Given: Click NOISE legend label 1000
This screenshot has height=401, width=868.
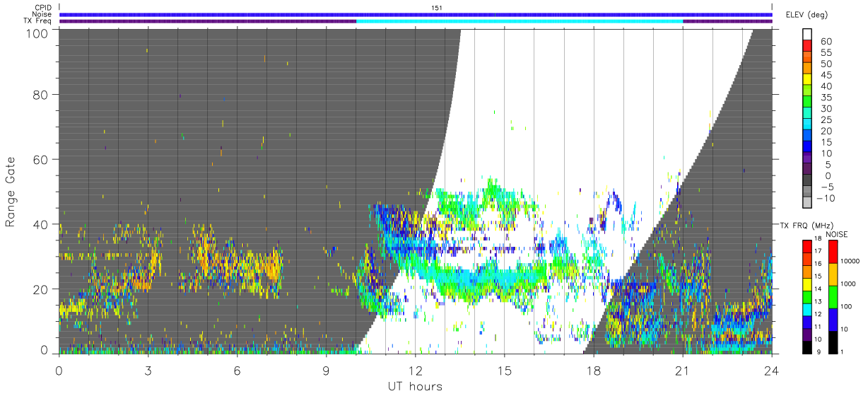Looking at the screenshot, I should [849, 285].
